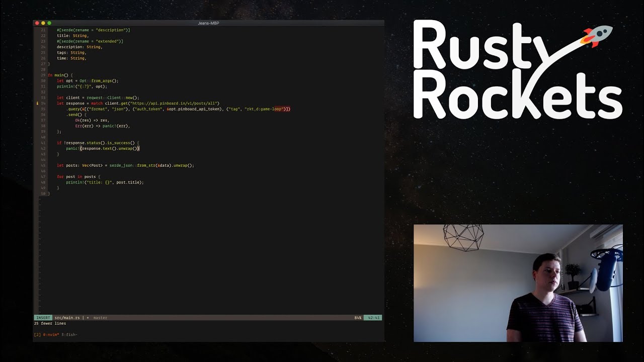Click line number 50 in the gutter
644x362 pixels.
tap(43, 194)
